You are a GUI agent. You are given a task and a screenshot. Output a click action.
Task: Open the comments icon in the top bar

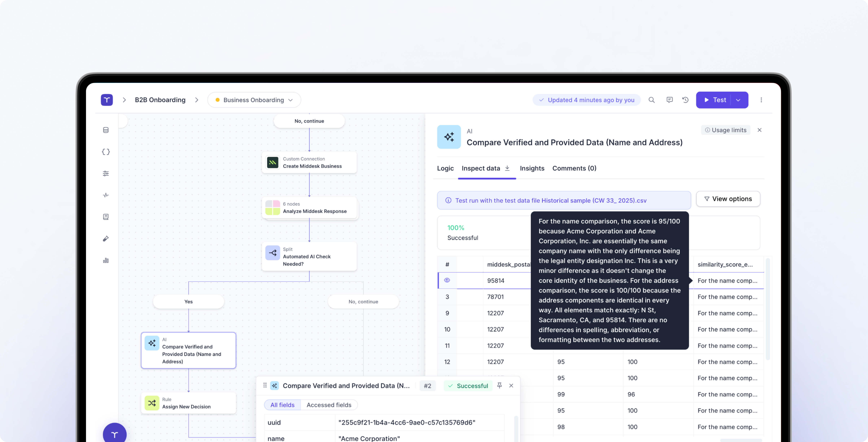tap(669, 100)
